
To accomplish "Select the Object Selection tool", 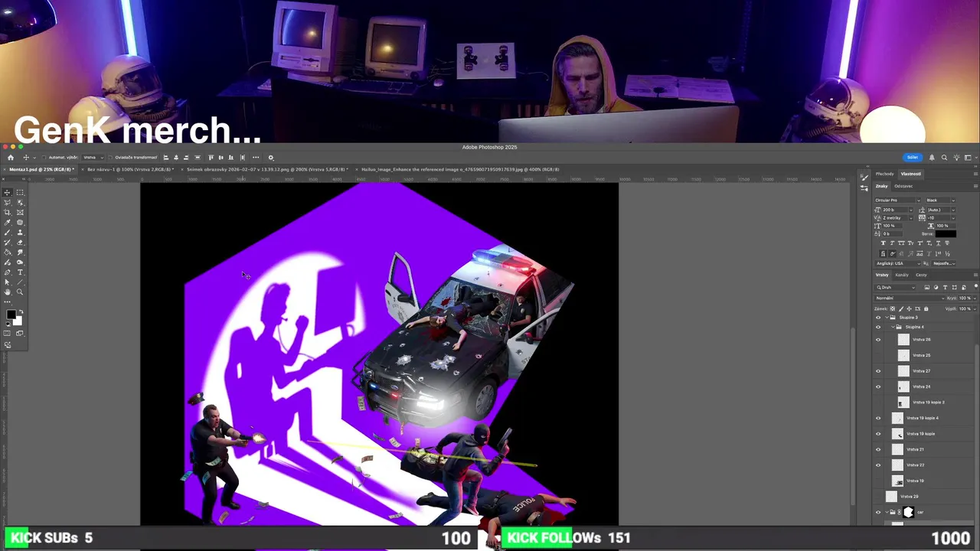I will click(x=20, y=203).
